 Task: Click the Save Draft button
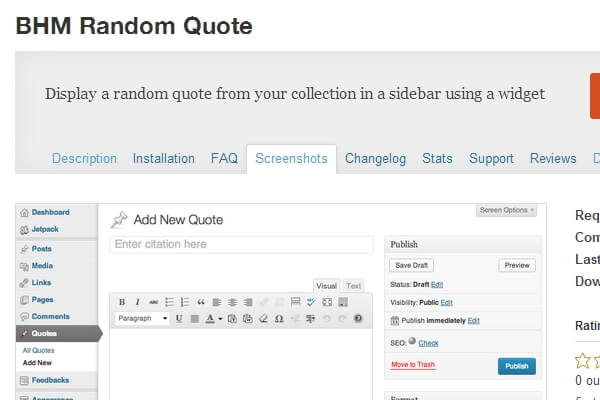coord(411,265)
